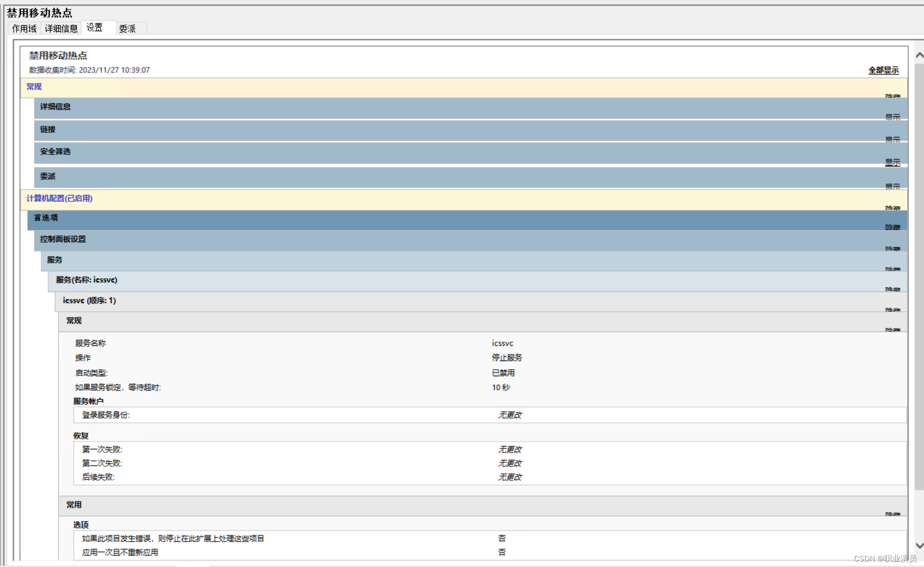
Task: Show the 链接 section via 显示 link
Action: tap(892, 139)
